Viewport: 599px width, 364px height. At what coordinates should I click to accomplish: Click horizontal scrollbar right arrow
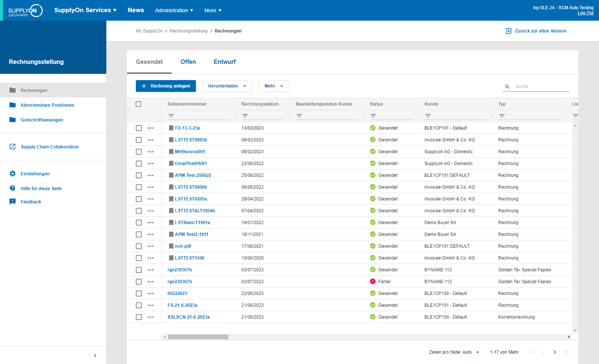coord(569,337)
